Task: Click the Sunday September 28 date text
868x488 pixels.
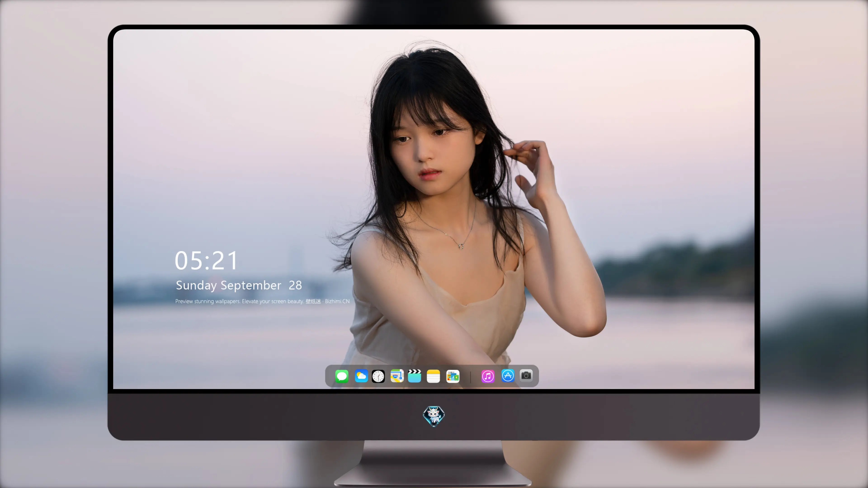Action: point(239,285)
